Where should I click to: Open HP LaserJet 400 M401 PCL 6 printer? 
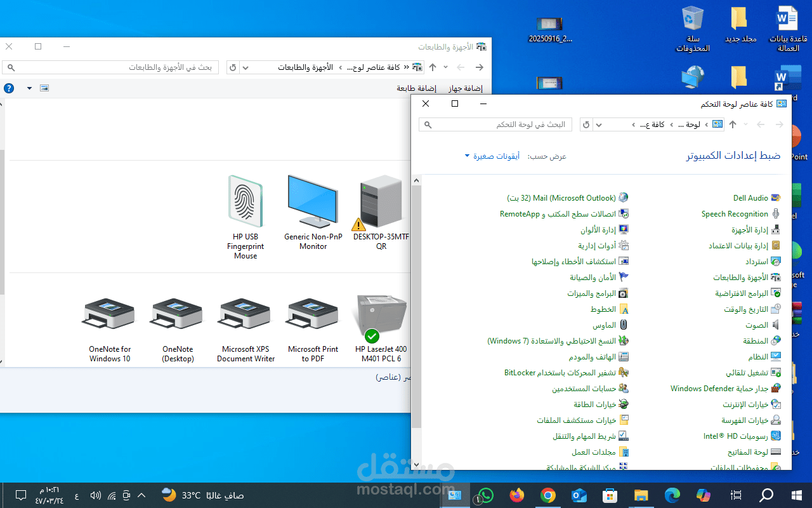[x=381, y=329]
